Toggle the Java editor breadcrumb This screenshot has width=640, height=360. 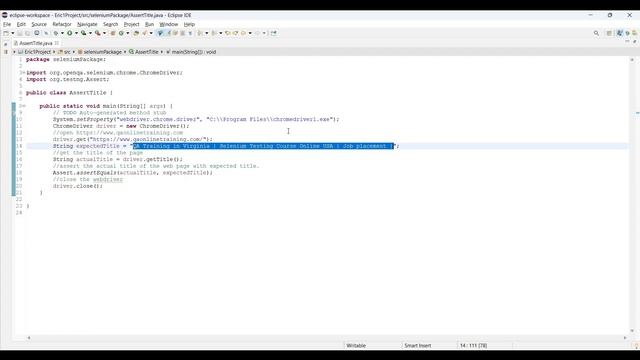click(x=160, y=33)
